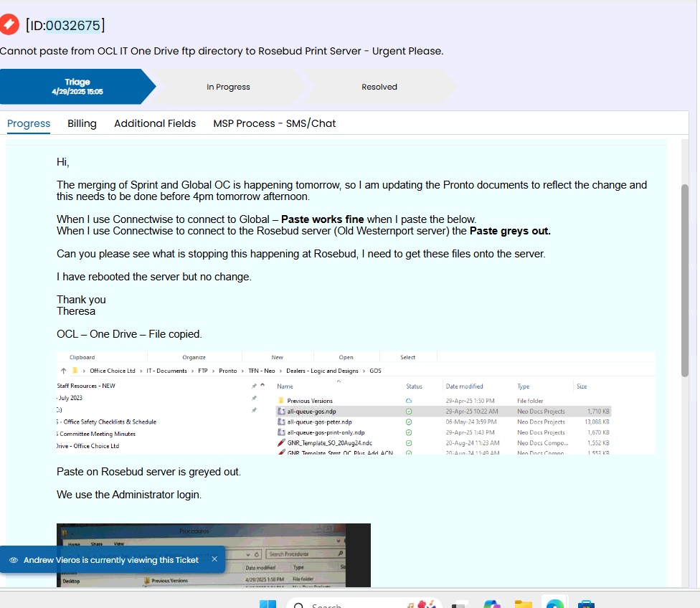Open Microsoft Edge from the taskbar
Screen dimensions: 700x608
point(554,604)
